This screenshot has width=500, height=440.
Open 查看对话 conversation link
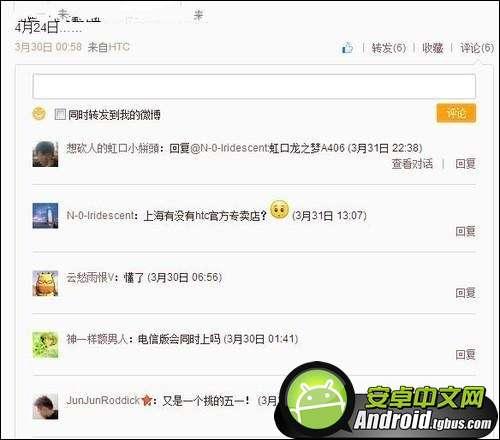(412, 164)
